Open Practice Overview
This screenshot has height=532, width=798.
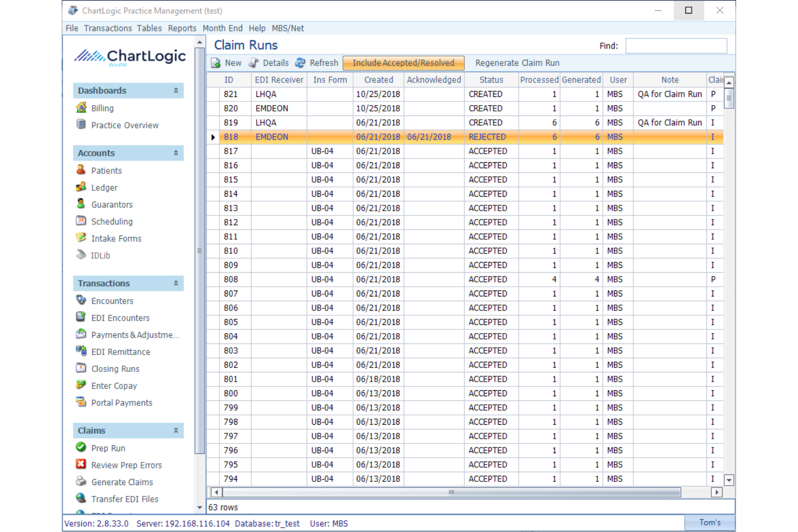[x=125, y=125]
